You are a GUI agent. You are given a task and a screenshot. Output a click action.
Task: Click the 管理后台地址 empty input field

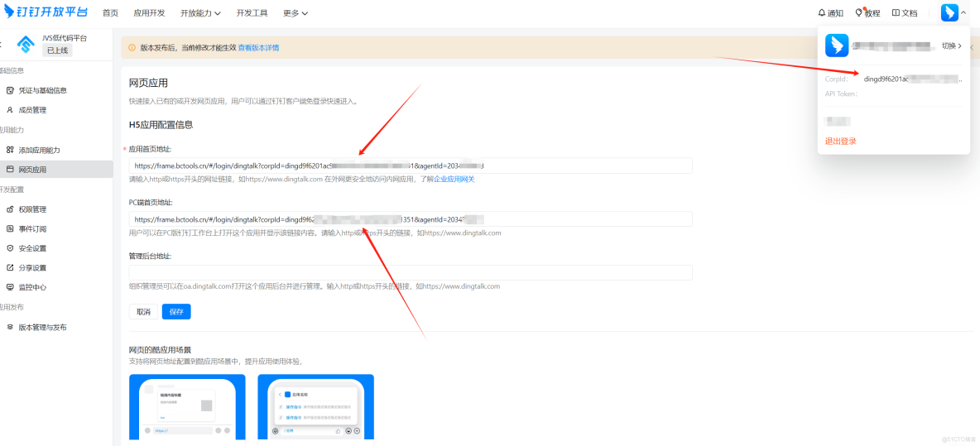click(x=410, y=273)
